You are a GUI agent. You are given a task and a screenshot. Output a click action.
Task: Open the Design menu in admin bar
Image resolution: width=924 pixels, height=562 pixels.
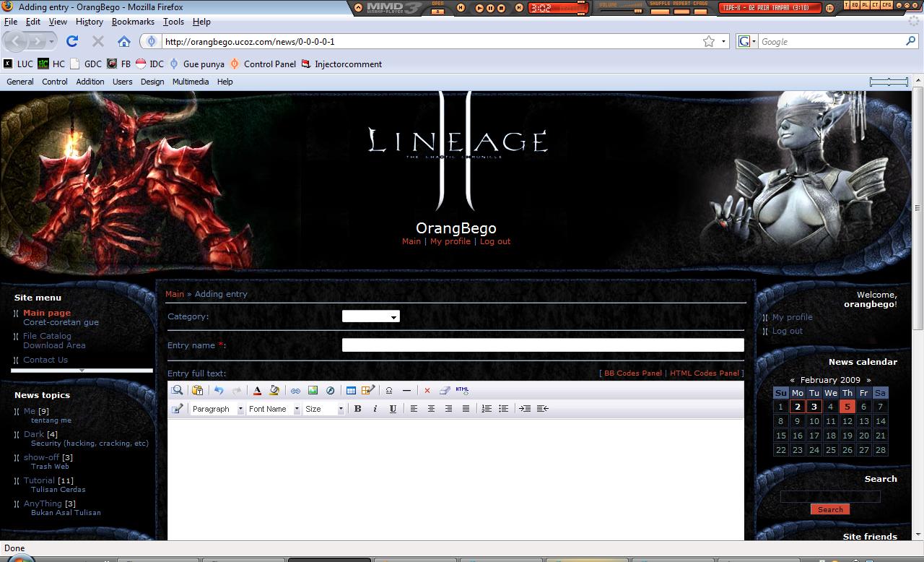tap(152, 82)
